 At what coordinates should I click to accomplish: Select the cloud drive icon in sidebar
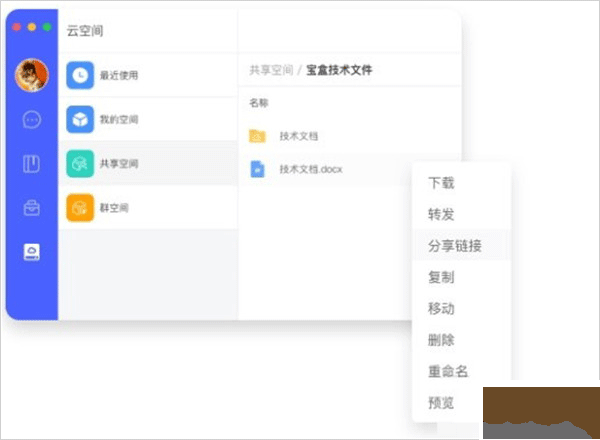coord(32,252)
